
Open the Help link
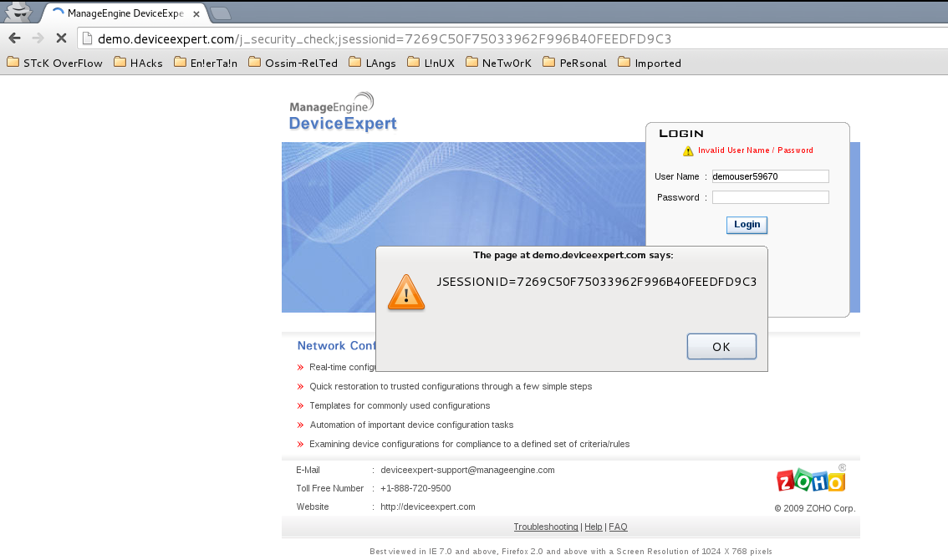(x=593, y=527)
